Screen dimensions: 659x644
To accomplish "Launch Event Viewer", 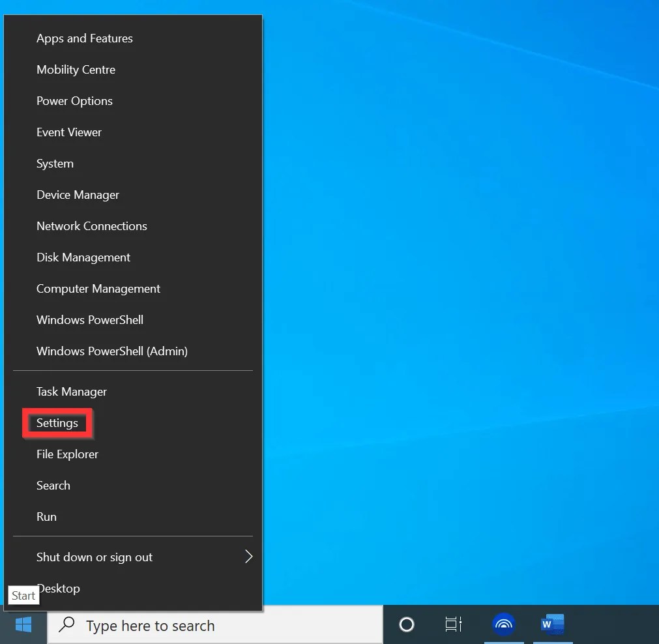I will pos(133,132).
